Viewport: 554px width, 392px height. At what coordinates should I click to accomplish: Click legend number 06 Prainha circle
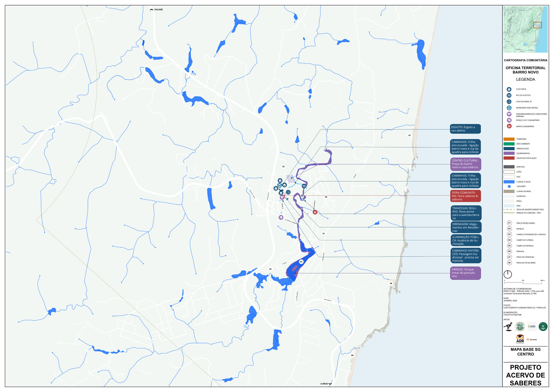(509, 251)
